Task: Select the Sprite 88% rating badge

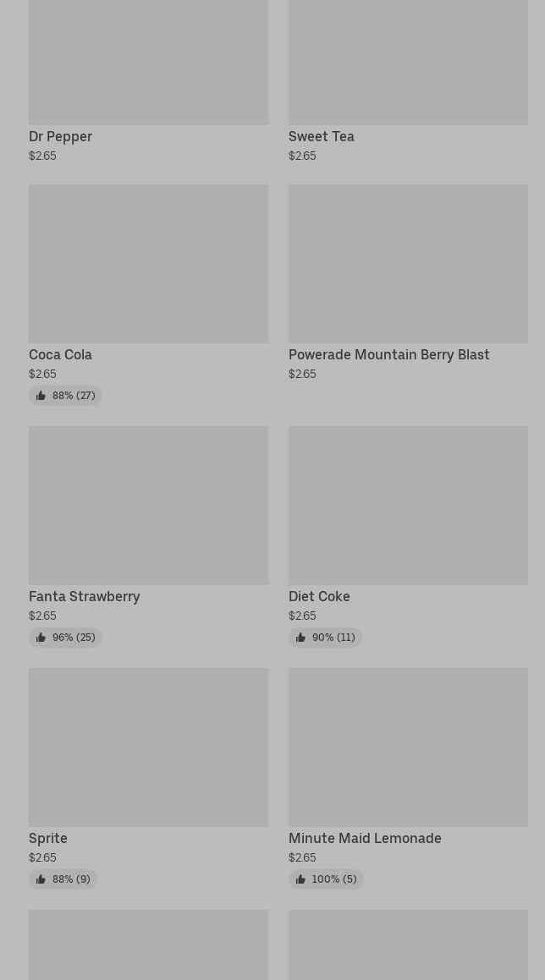Action: pyautogui.click(x=63, y=879)
